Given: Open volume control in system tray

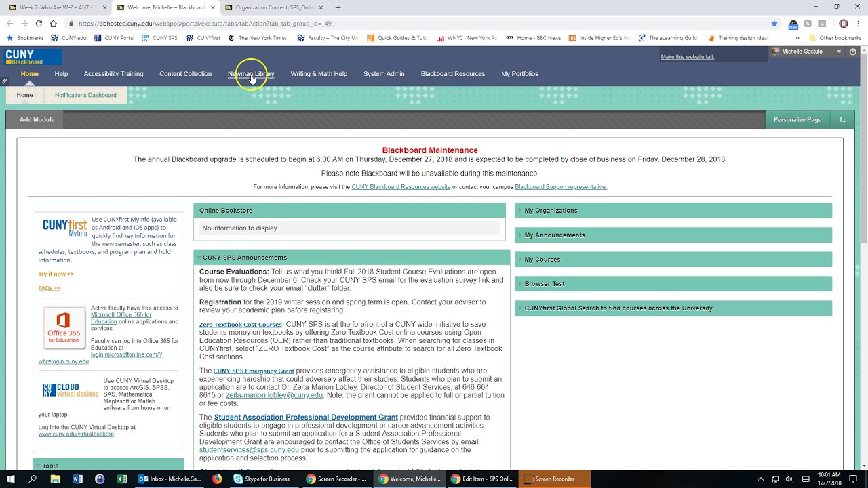Looking at the screenshot, I should click(789, 479).
